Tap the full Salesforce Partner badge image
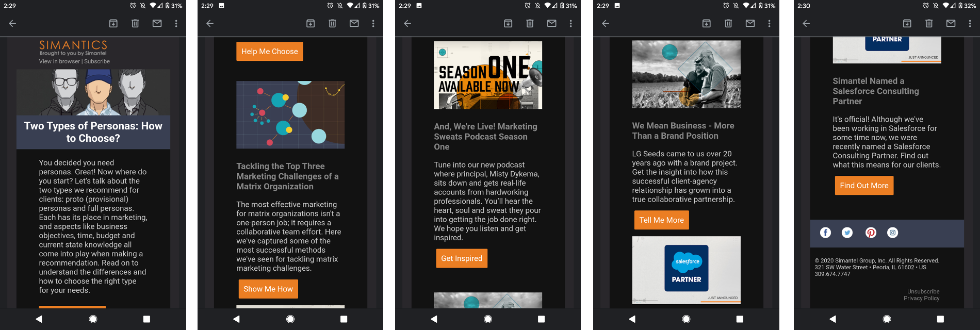This screenshot has width=980, height=330. click(x=687, y=270)
